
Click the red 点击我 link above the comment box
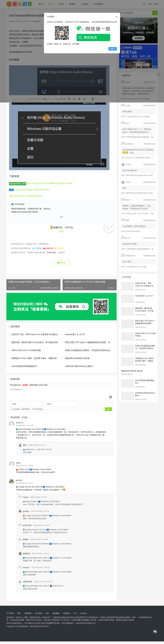25,385
